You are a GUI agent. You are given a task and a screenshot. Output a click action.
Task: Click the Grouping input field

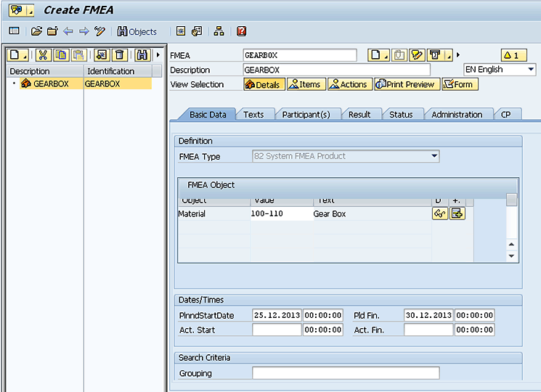pyautogui.click(x=346, y=373)
